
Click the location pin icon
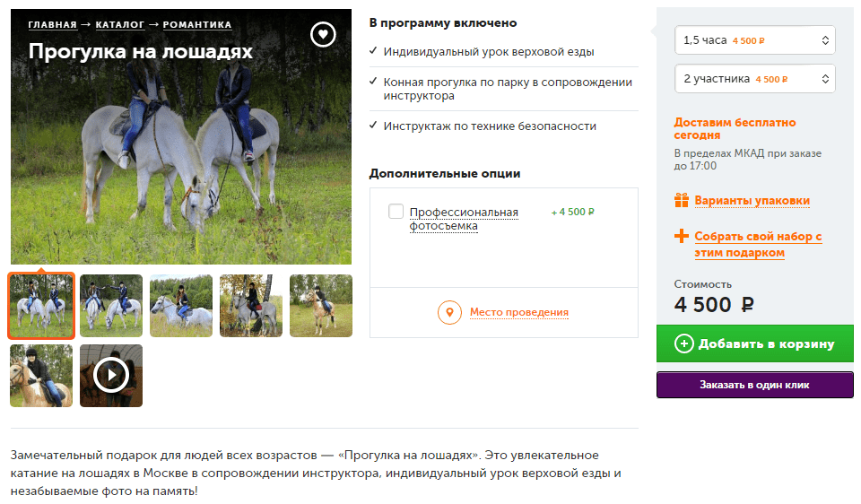coord(449,312)
